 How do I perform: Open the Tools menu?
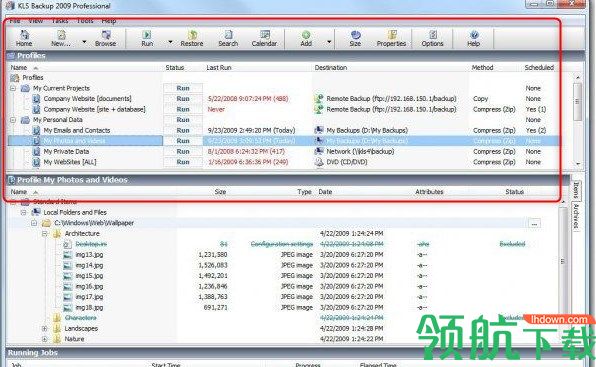[x=85, y=21]
